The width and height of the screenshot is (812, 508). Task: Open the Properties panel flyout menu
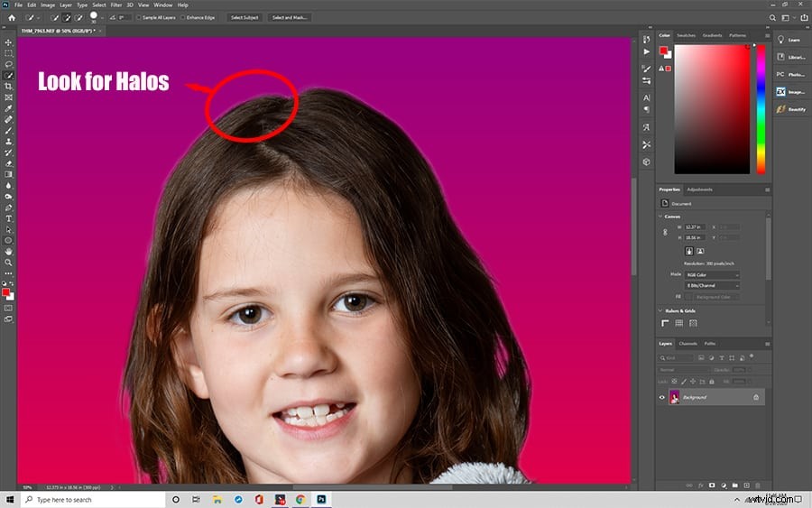click(x=767, y=189)
